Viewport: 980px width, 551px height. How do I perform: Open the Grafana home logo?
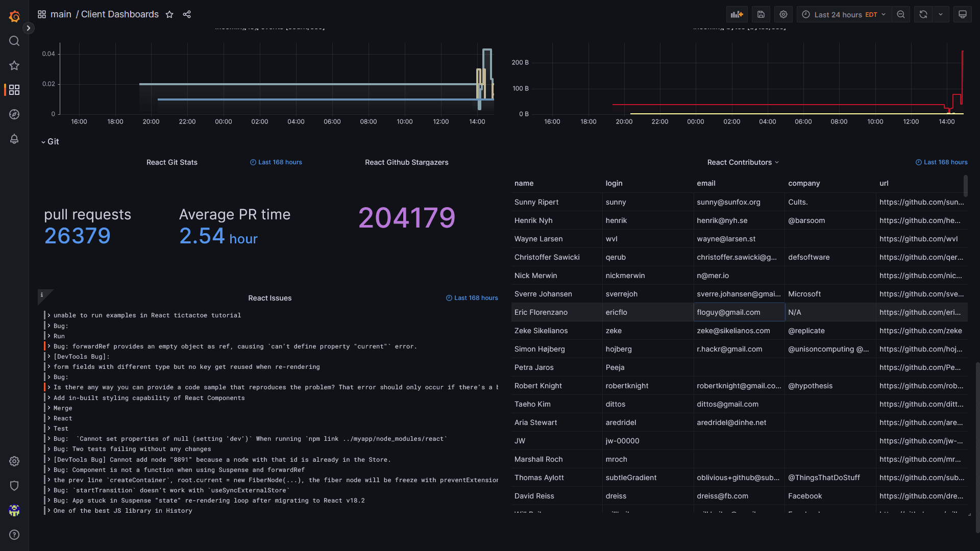[x=14, y=16]
